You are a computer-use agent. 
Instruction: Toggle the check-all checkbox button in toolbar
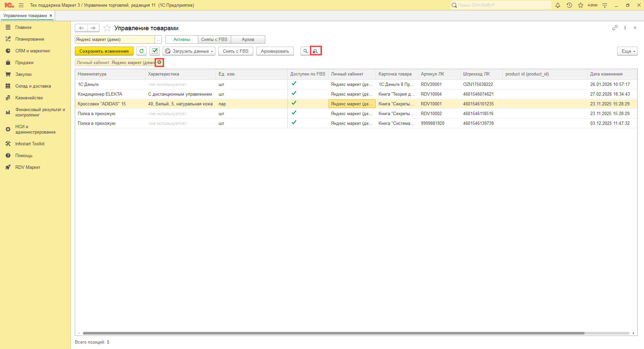click(155, 51)
